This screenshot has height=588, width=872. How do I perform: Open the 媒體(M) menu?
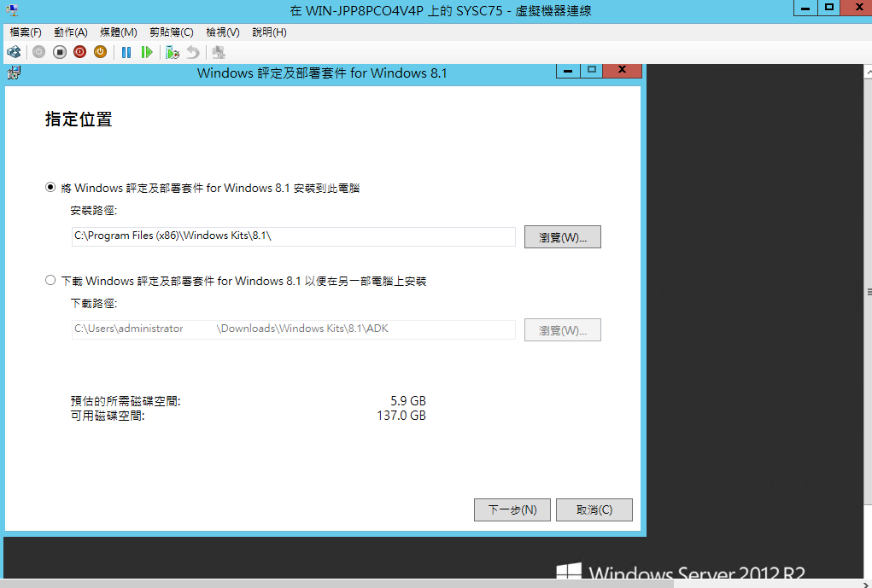tap(119, 32)
